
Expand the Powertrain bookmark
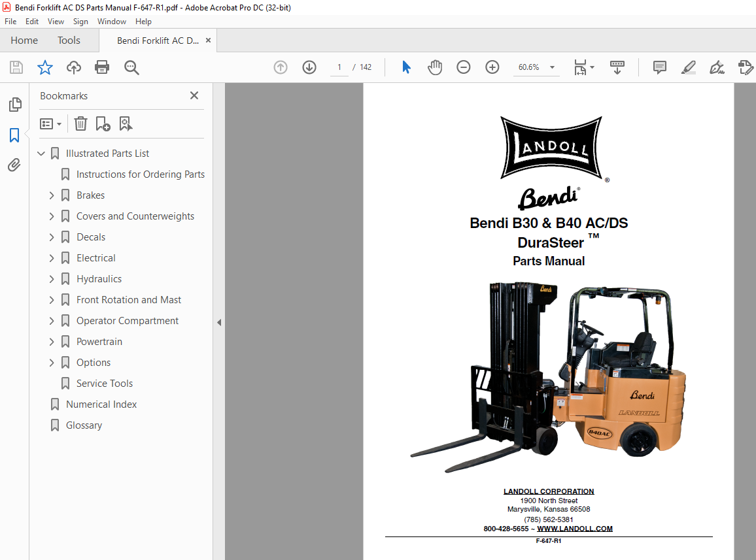(52, 342)
